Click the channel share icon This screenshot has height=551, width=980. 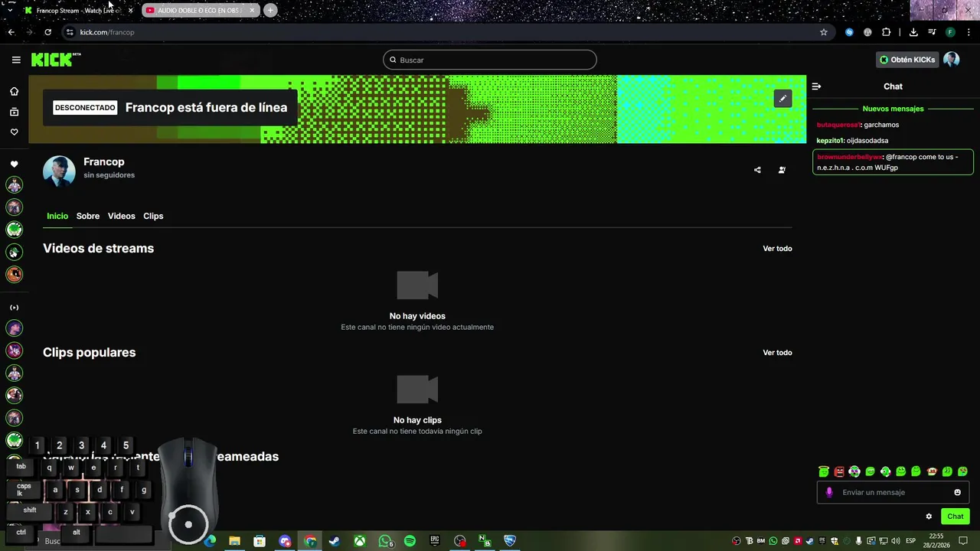(757, 170)
